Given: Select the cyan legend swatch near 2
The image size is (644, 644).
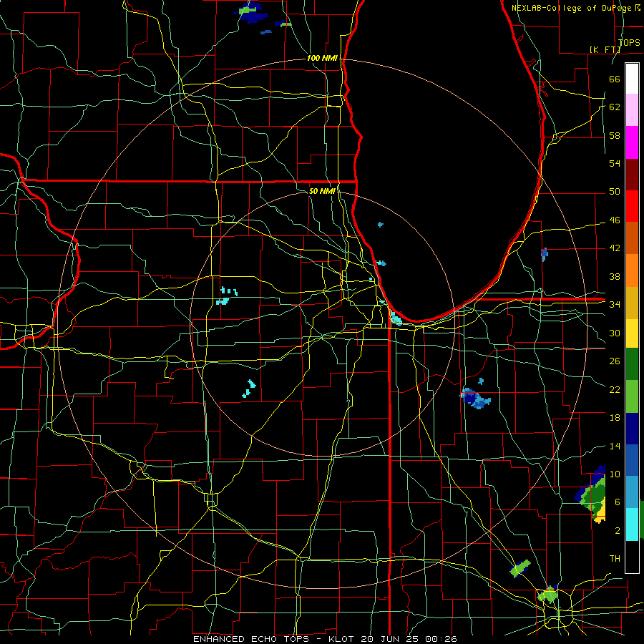Looking at the screenshot, I should 632,525.
